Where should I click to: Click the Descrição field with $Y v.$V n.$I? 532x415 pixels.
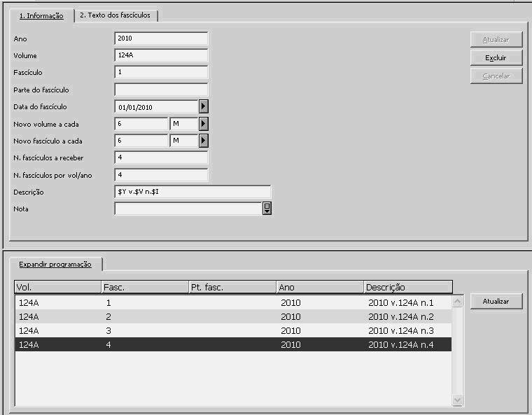coord(192,192)
